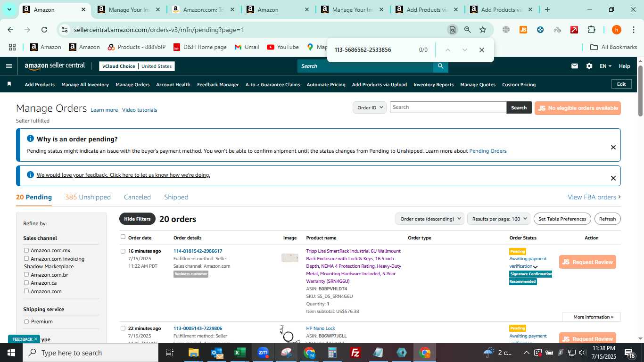Open File Explorer from taskbar
Screen dimensions: 644x362
[193, 353]
